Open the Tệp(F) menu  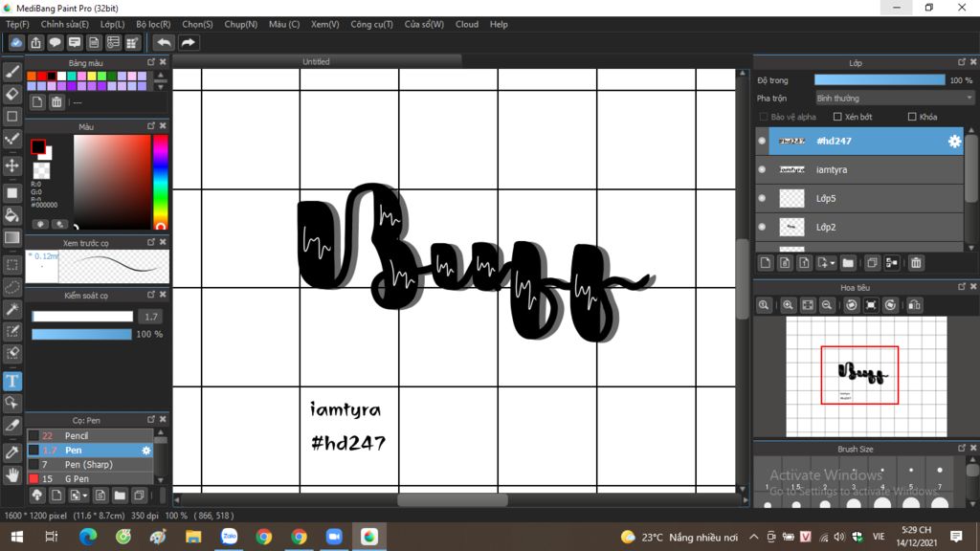[x=17, y=24]
